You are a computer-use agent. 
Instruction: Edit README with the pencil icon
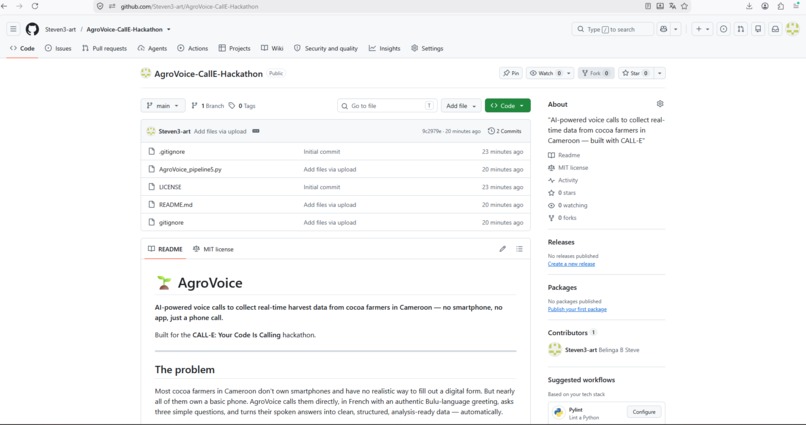point(503,249)
